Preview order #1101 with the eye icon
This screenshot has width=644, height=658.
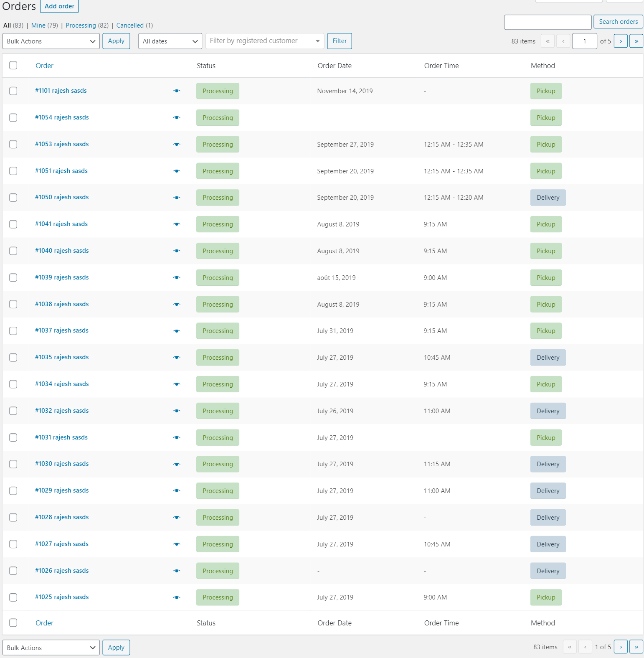click(x=177, y=91)
